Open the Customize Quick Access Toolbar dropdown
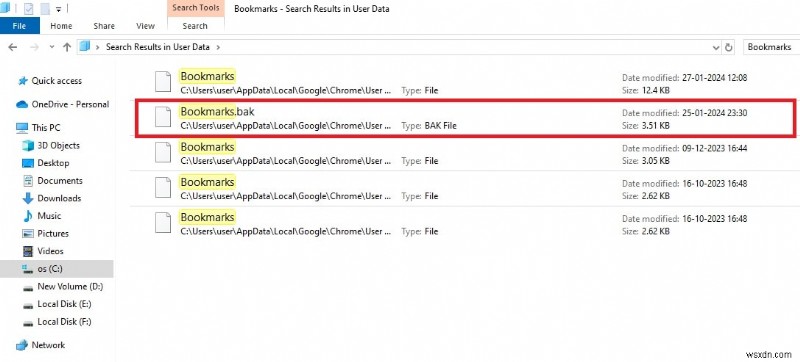 tap(58, 9)
